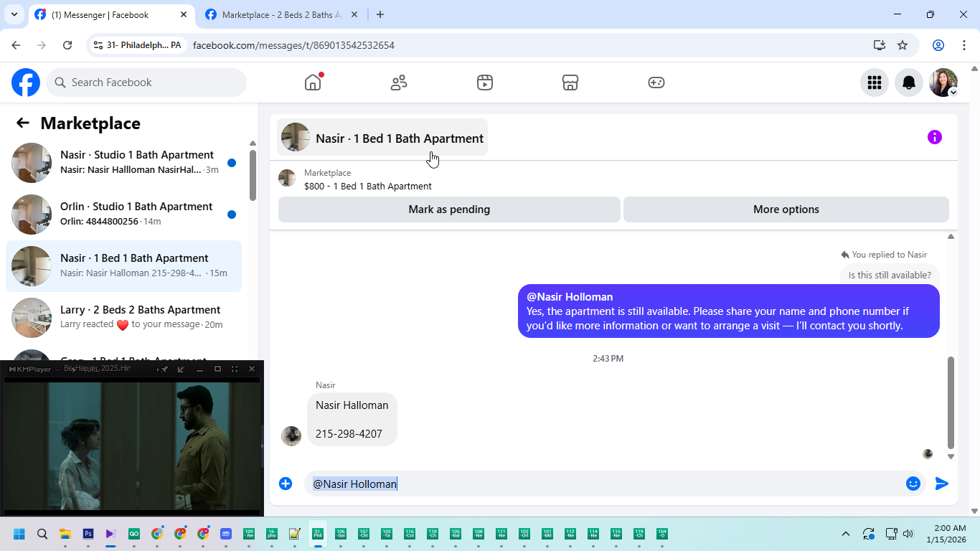Click the Mark as pending button
980x551 pixels.
[x=449, y=209]
